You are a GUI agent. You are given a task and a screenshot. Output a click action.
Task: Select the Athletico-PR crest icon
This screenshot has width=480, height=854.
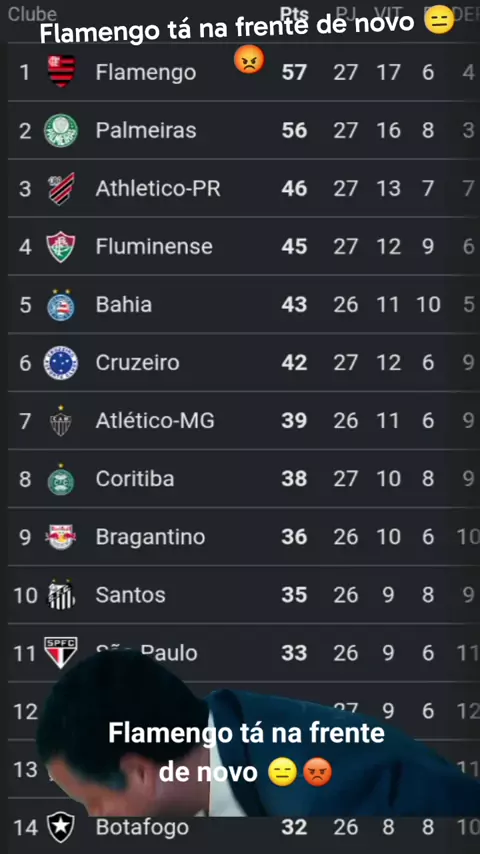(61, 188)
